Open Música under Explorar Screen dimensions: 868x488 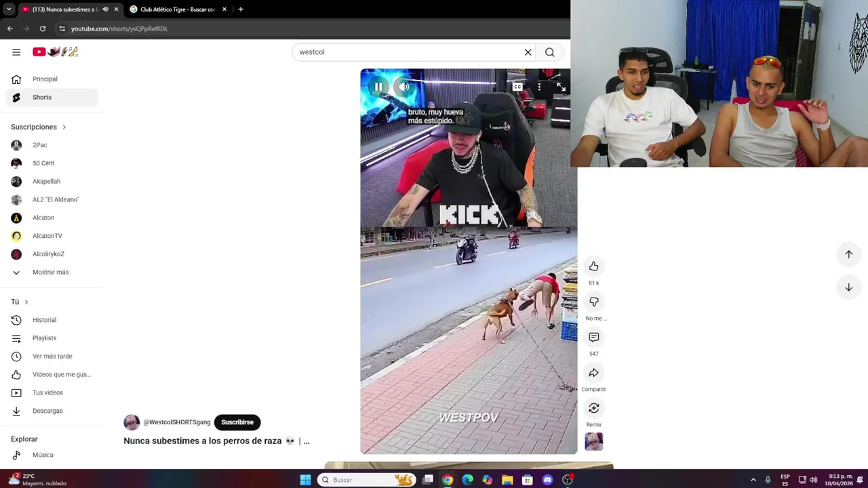pos(52,455)
